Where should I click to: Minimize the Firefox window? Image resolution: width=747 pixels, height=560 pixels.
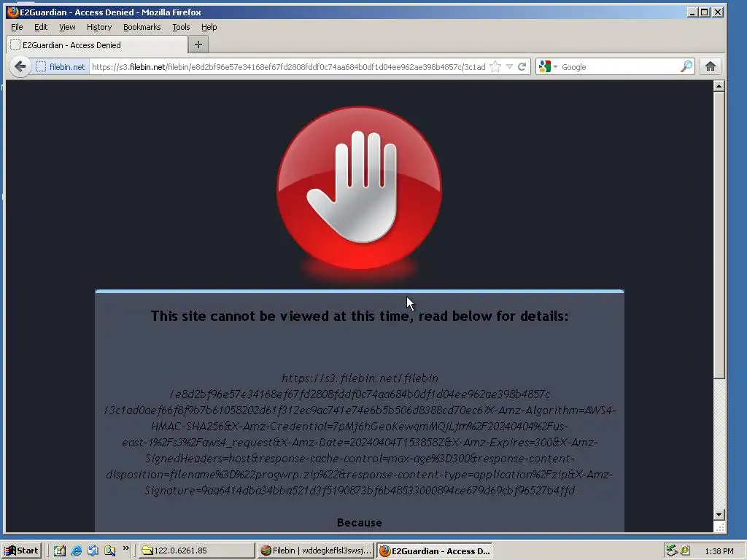click(x=693, y=12)
